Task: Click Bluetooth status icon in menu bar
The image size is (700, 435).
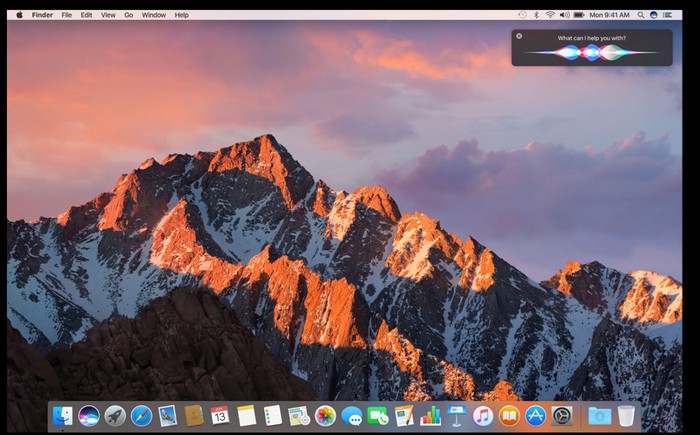Action: (x=536, y=15)
